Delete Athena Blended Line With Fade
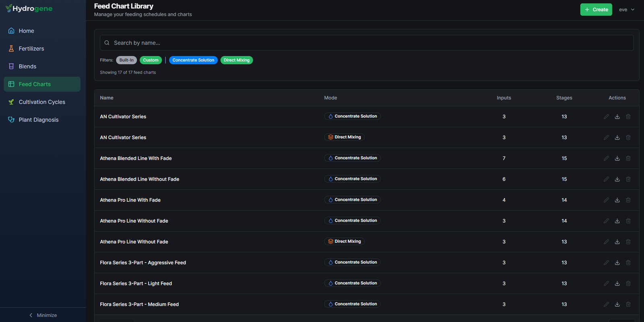The image size is (644, 322). pos(628,158)
